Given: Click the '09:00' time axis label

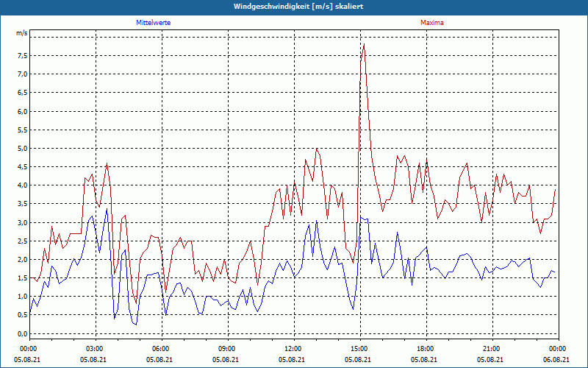Looking at the screenshot, I should pyautogui.click(x=227, y=349).
